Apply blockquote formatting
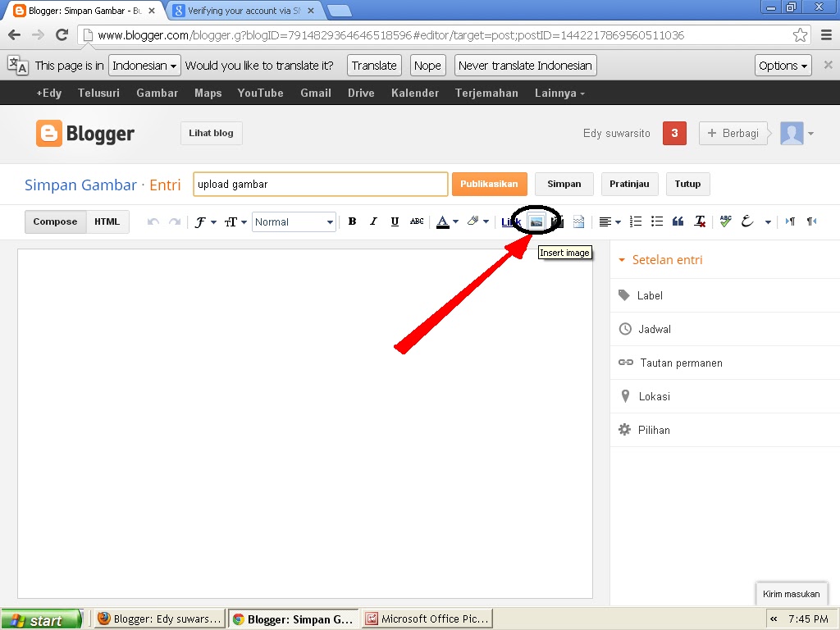840x630 pixels. click(678, 221)
